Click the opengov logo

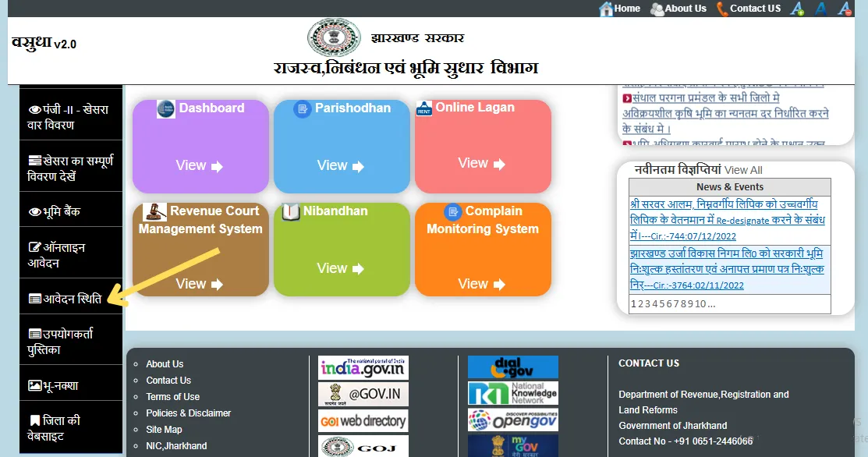pos(512,420)
